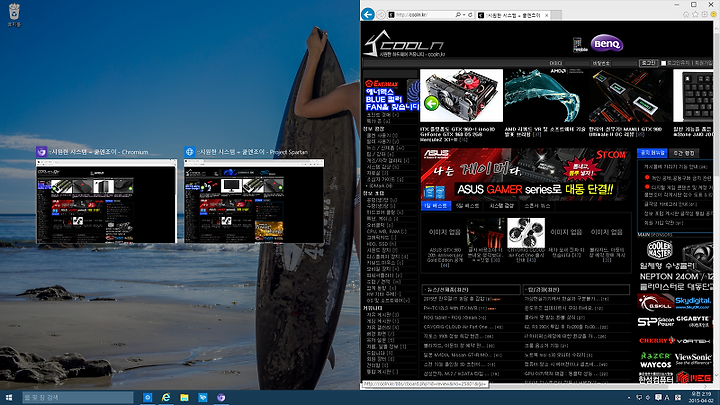
Task: Click the COOLN site logo
Action: coord(404,44)
